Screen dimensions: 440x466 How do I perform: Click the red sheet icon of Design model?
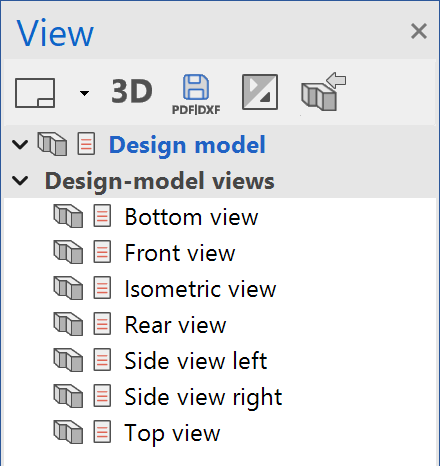coord(86,144)
